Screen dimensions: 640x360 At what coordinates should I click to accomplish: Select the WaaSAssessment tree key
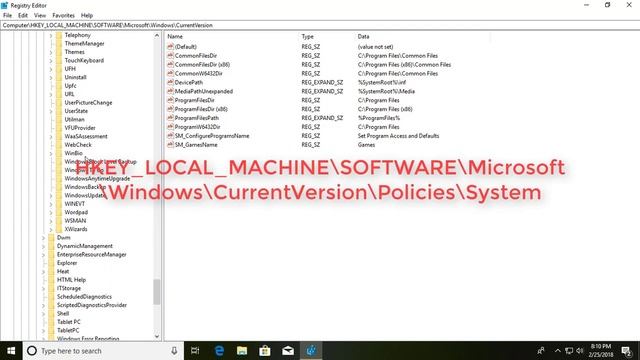pos(86,136)
